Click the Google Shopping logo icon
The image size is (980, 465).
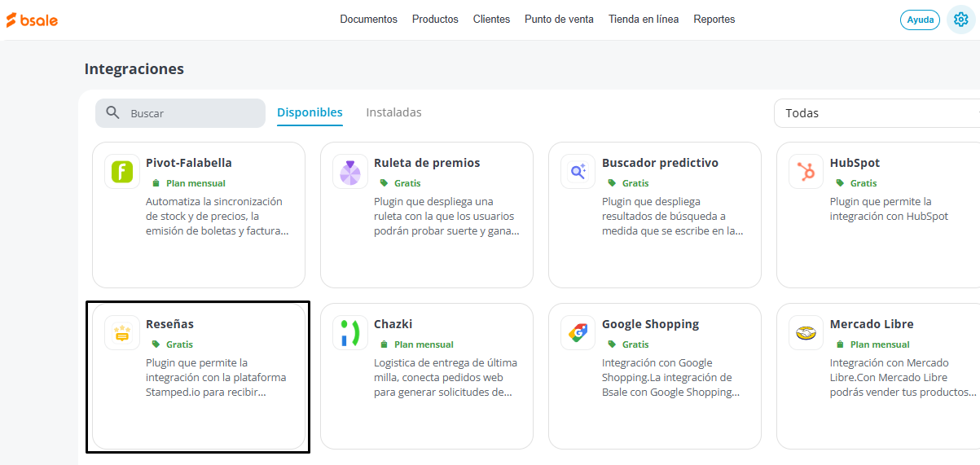(x=578, y=333)
